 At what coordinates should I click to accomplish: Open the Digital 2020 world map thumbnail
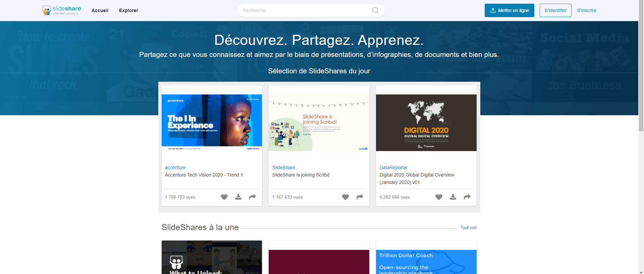pyautogui.click(x=426, y=123)
